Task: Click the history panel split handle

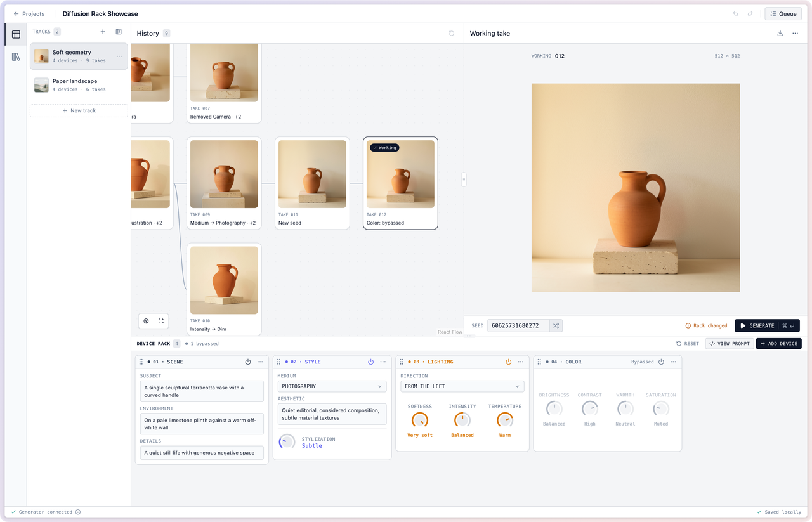Action: click(464, 179)
